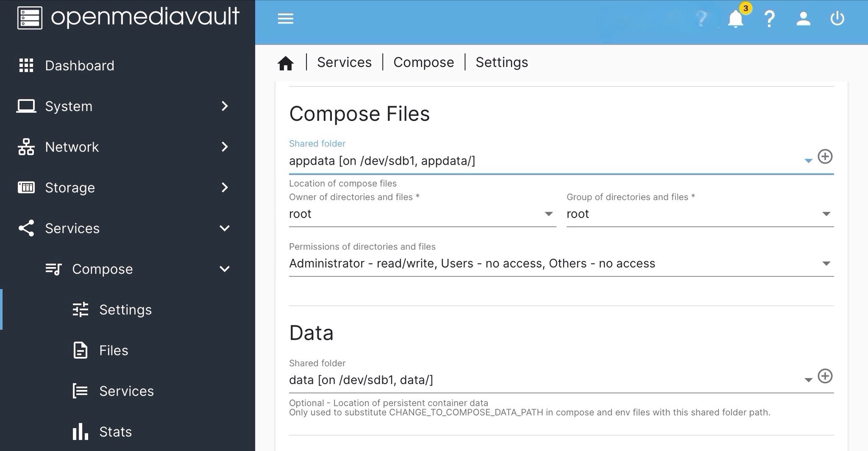Open the user account icon

click(803, 19)
